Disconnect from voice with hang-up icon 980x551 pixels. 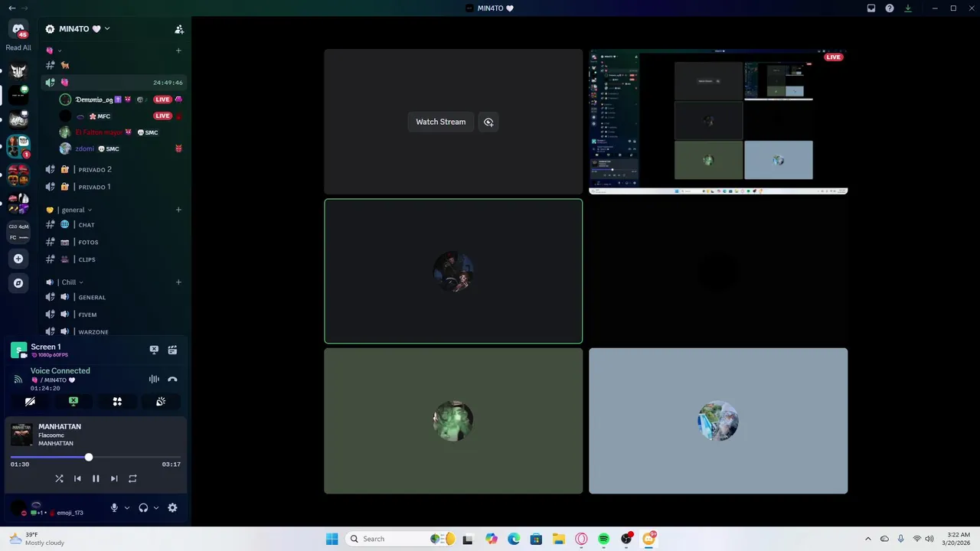[x=172, y=379]
